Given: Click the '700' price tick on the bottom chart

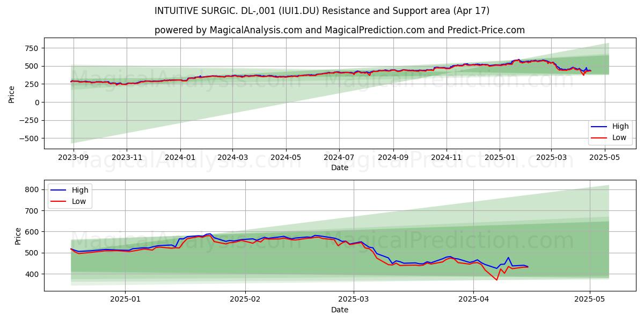Looking at the screenshot, I should pyautogui.click(x=31, y=211).
